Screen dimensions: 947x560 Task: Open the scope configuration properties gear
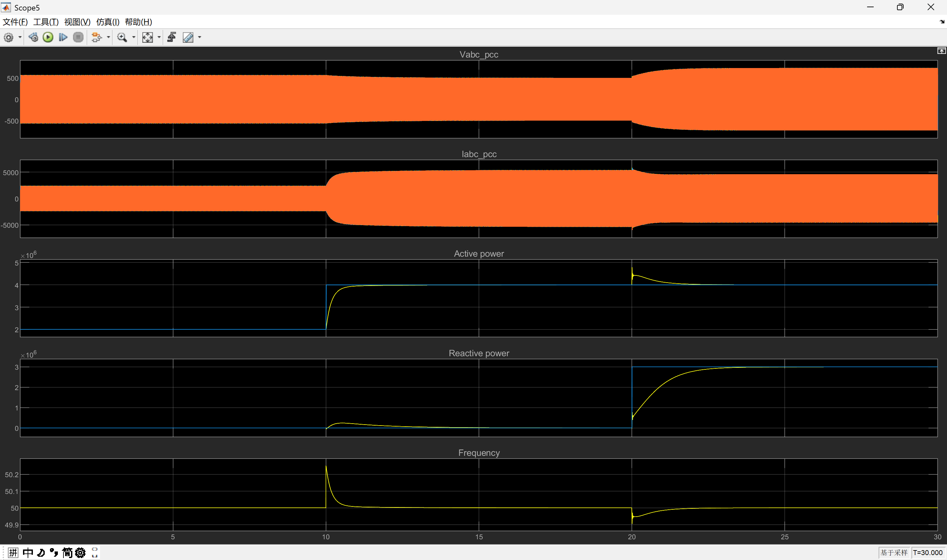pyautogui.click(x=8, y=37)
